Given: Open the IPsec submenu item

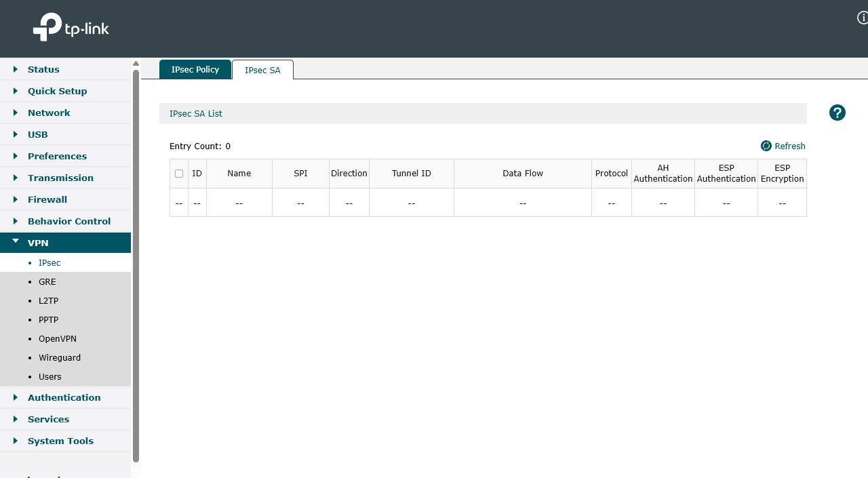Looking at the screenshot, I should click(x=65, y=262).
